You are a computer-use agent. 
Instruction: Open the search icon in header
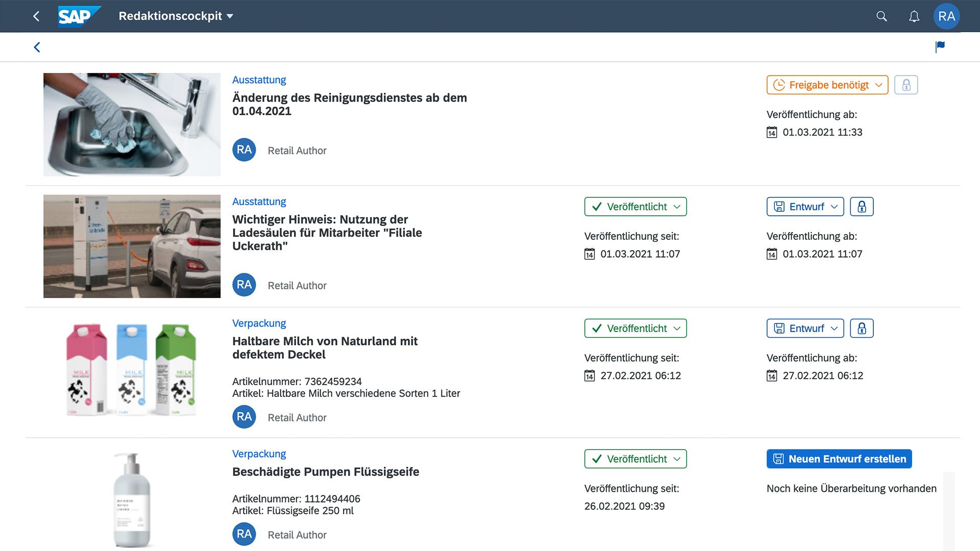(881, 16)
